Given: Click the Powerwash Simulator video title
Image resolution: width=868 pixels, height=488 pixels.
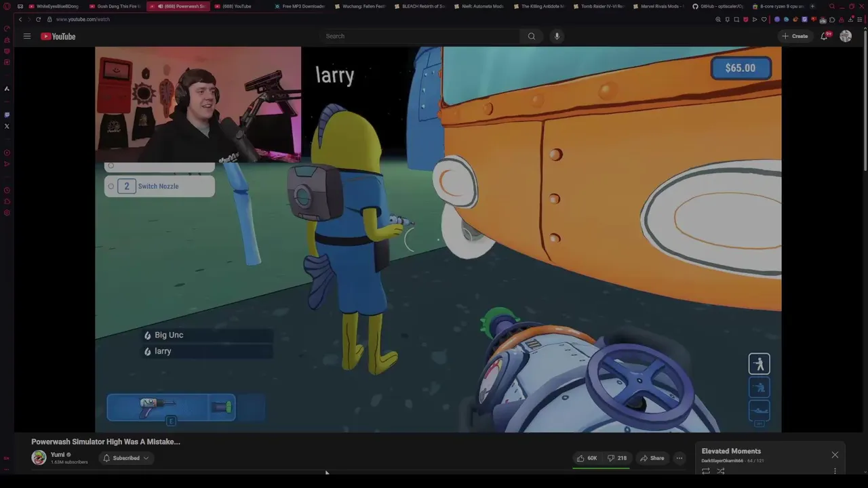Looking at the screenshot, I should [106, 442].
